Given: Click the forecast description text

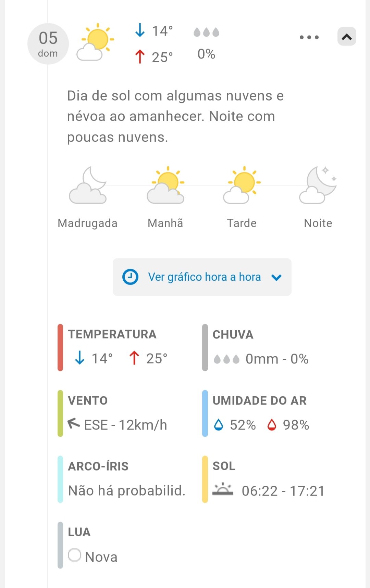Looking at the screenshot, I should pos(175,116).
